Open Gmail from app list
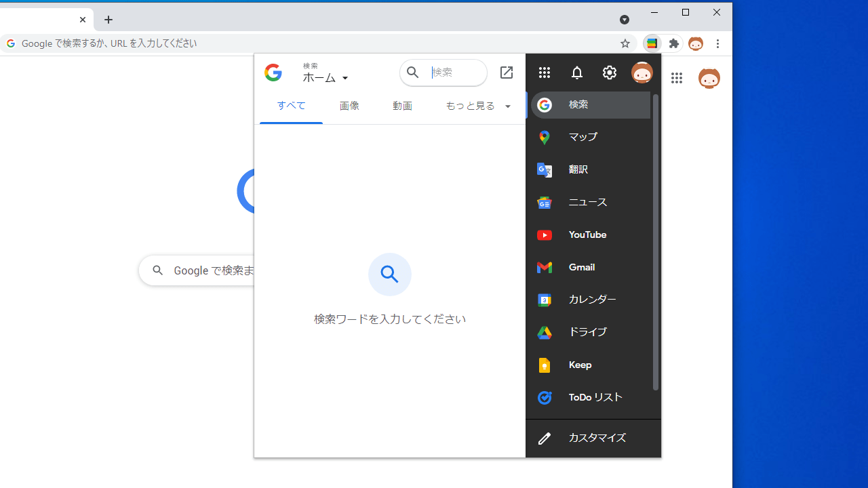This screenshot has width=868, height=488. coord(591,267)
